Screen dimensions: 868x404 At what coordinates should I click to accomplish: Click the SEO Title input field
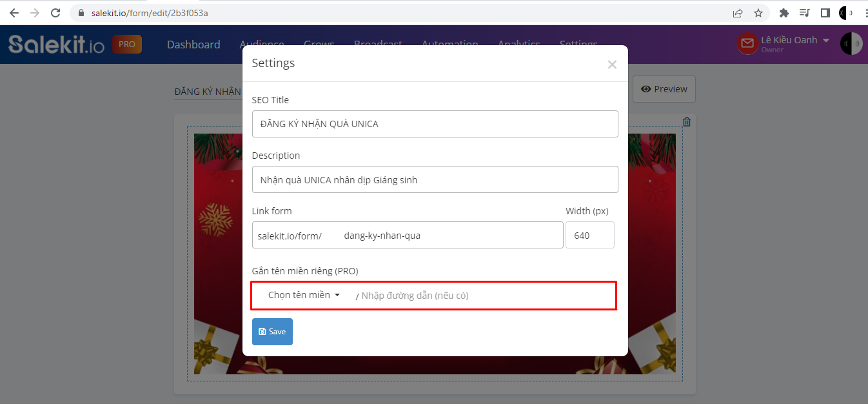click(x=435, y=124)
